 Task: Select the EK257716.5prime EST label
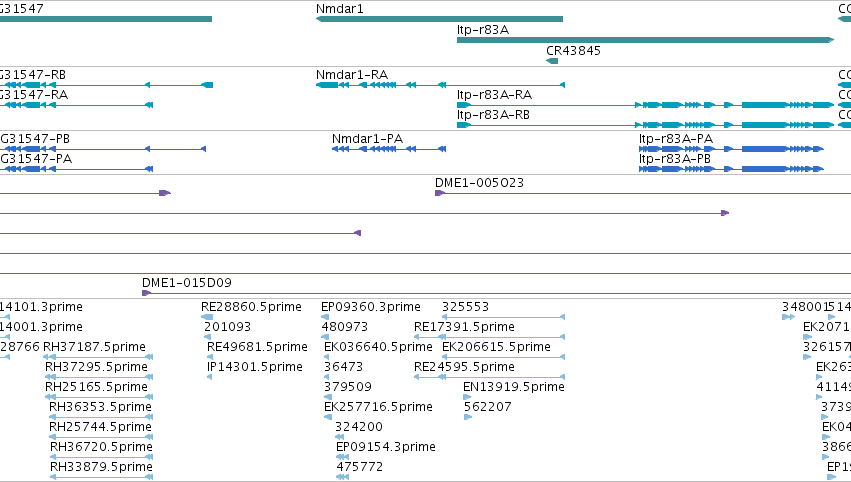pyautogui.click(x=378, y=408)
